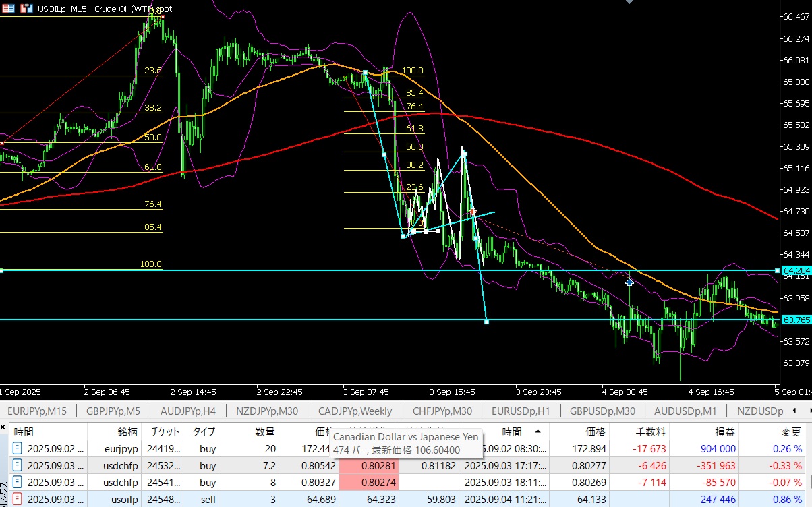Open the AUDUSDp,M1 chart tab
The image size is (812, 507).
click(x=686, y=411)
